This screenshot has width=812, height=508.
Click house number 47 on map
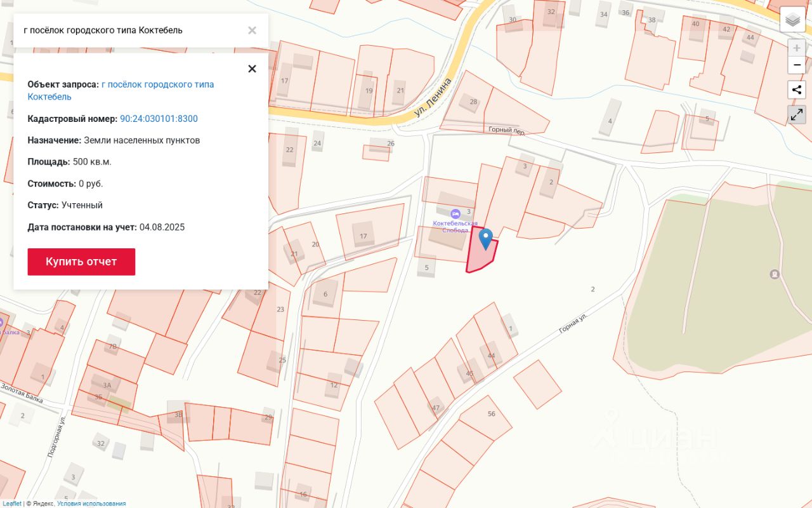(436, 408)
